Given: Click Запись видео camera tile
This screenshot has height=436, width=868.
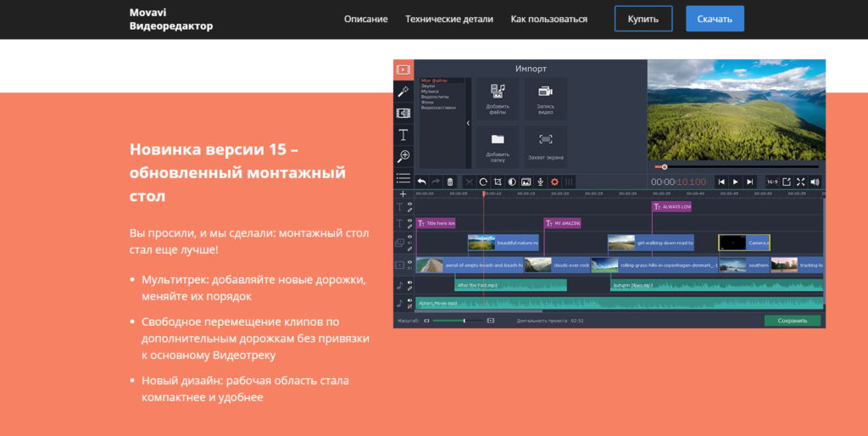Looking at the screenshot, I should point(545,98).
